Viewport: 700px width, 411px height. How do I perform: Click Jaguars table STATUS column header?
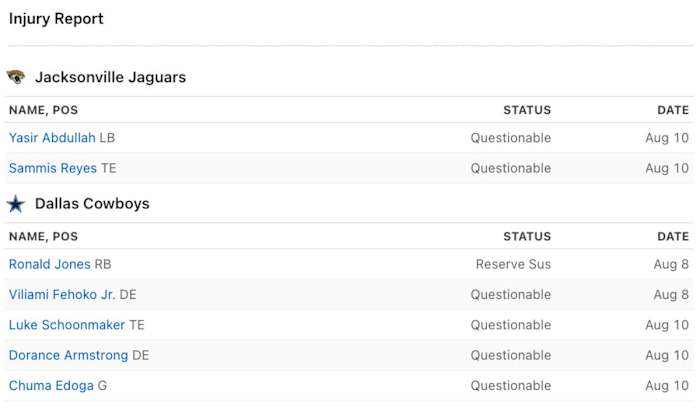pos(527,110)
